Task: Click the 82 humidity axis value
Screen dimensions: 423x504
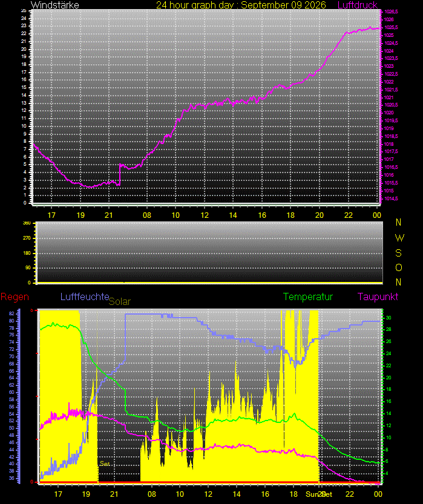Action: tap(11, 313)
